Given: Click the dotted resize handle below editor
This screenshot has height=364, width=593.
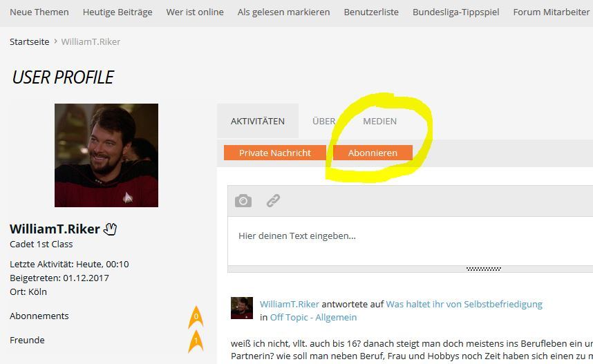Looking at the screenshot, I should pos(484,269).
